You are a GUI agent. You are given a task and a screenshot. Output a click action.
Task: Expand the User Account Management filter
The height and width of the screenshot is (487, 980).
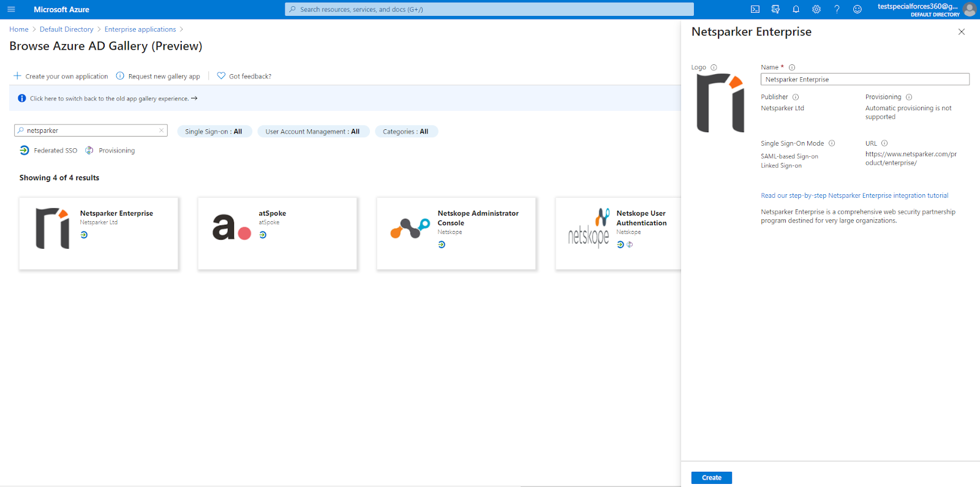click(312, 132)
